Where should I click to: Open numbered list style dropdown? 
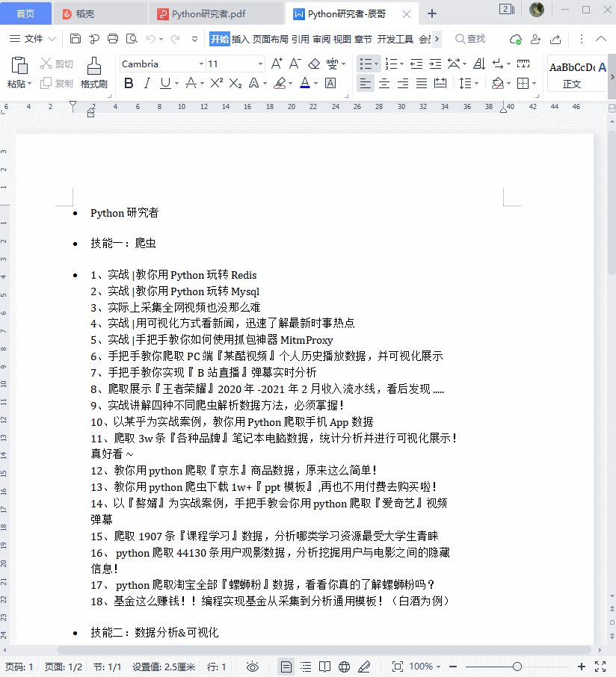tap(401, 64)
